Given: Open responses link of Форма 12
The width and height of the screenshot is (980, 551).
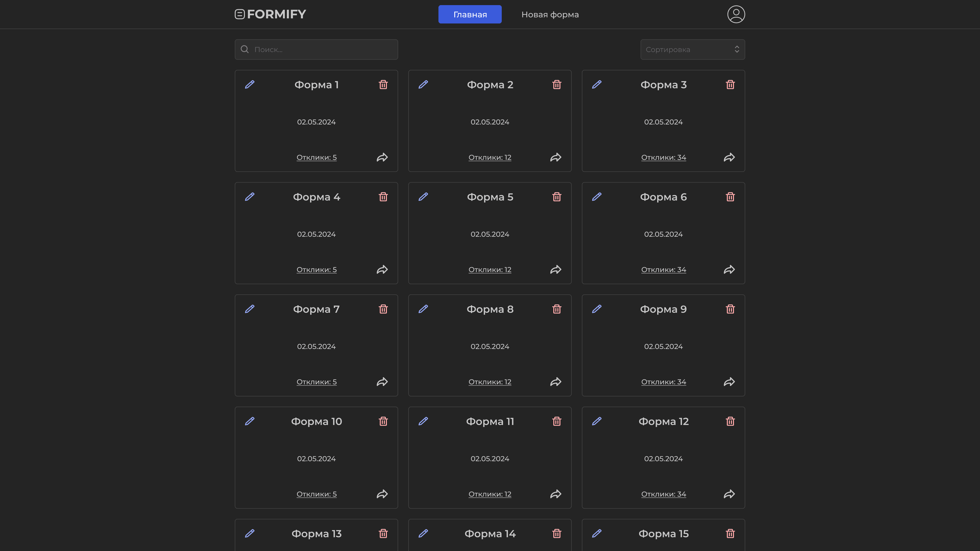Looking at the screenshot, I should click(x=664, y=494).
